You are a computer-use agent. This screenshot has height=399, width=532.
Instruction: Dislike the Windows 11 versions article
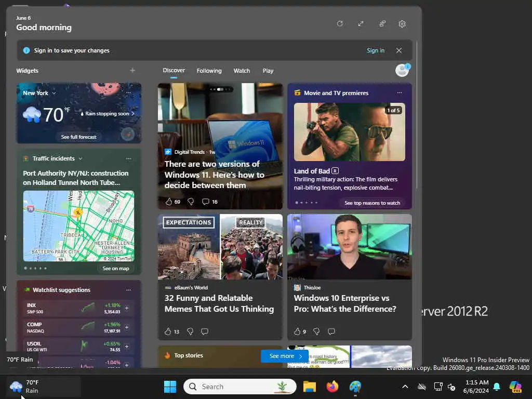(x=191, y=202)
